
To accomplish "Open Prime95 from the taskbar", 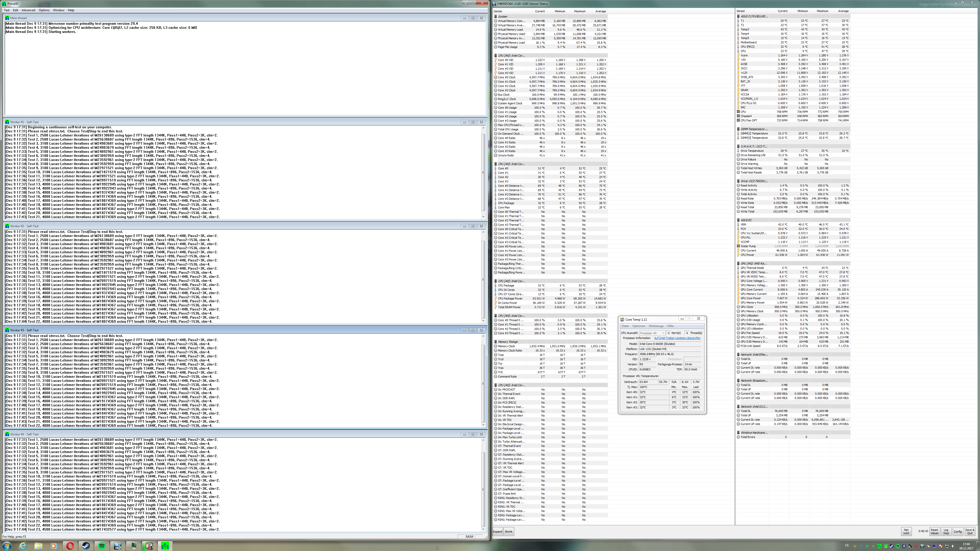I will (165, 546).
